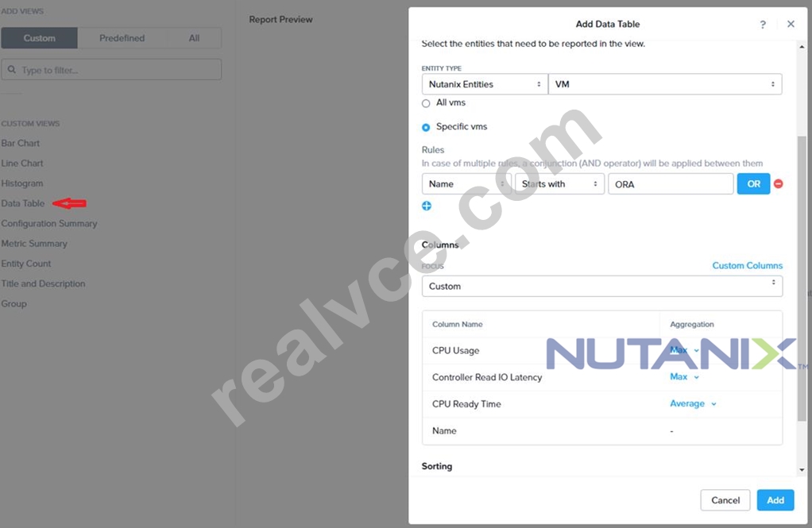Click the Column Name table header
The height and width of the screenshot is (528, 812).
click(x=458, y=324)
